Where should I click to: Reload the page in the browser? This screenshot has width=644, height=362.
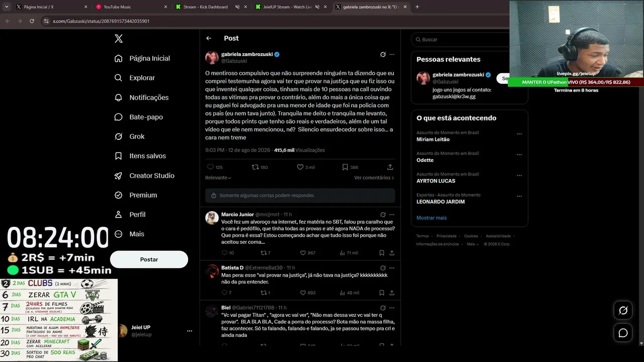tap(32, 21)
